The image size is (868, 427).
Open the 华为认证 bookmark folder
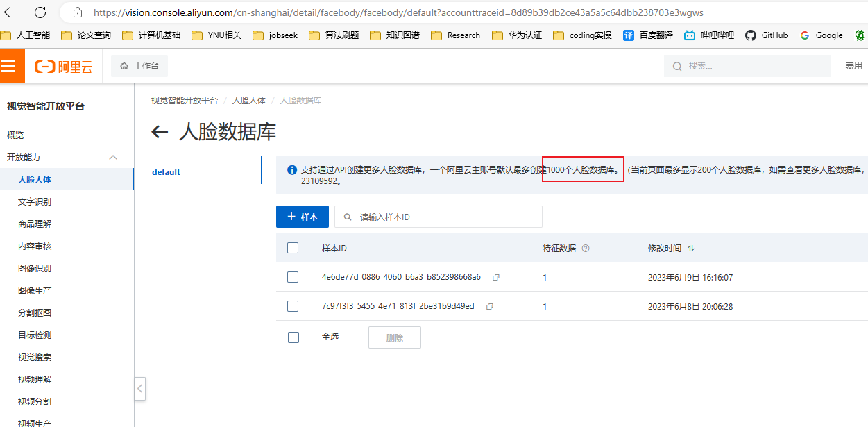point(516,35)
